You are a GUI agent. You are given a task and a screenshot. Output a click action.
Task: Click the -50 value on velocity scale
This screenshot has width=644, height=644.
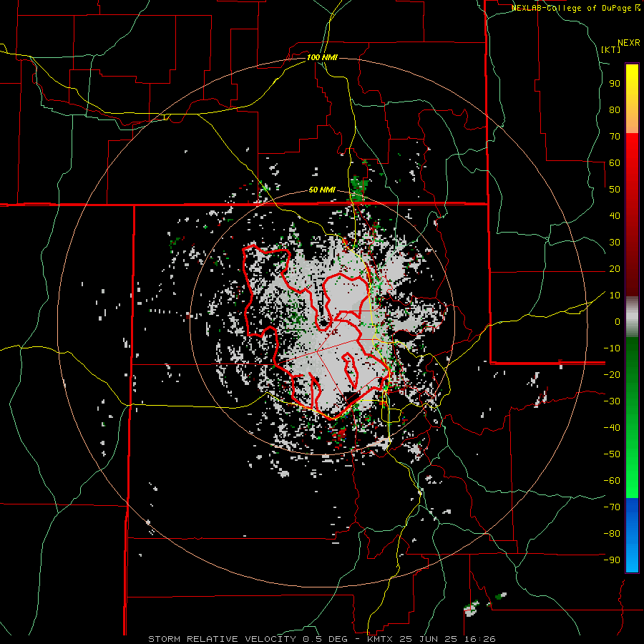click(612, 454)
